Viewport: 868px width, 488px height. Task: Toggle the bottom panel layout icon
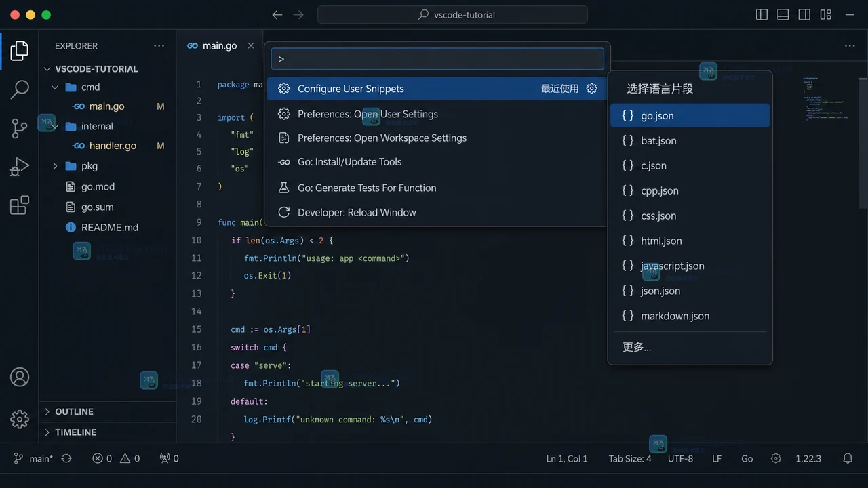tap(783, 14)
